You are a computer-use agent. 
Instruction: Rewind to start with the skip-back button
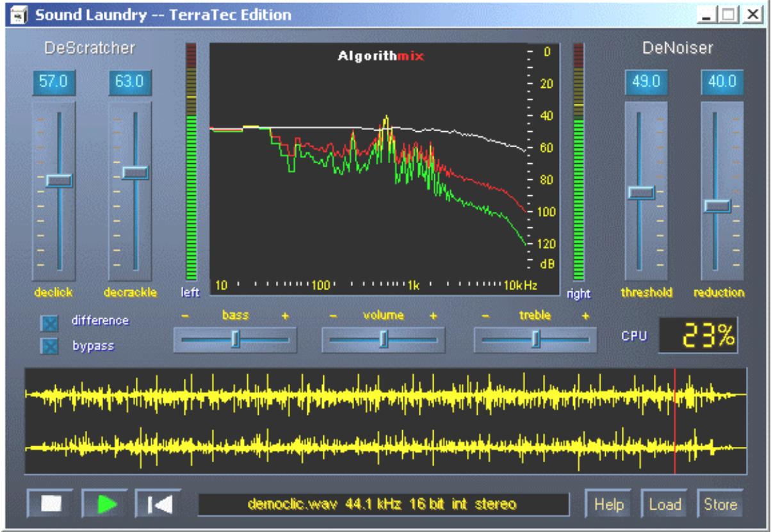pos(158,504)
